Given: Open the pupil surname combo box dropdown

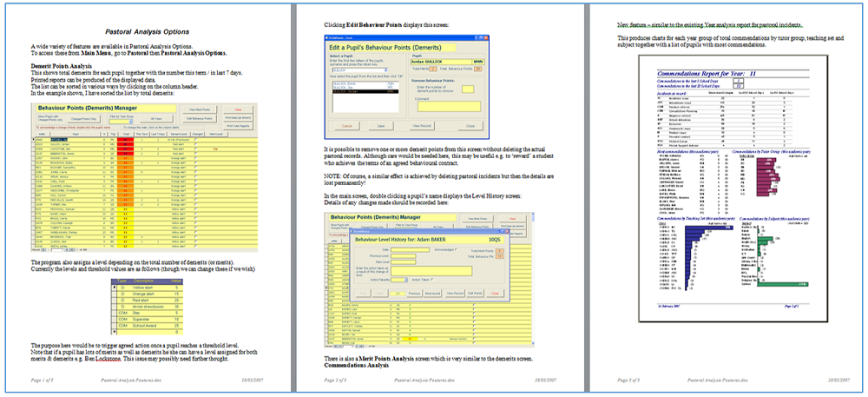Looking at the screenshot, I should coord(386,70).
